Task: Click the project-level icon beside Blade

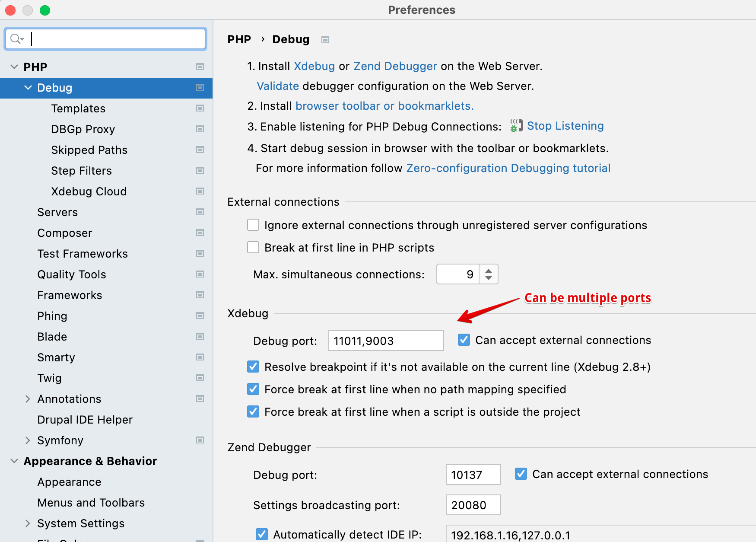Action: (200, 336)
